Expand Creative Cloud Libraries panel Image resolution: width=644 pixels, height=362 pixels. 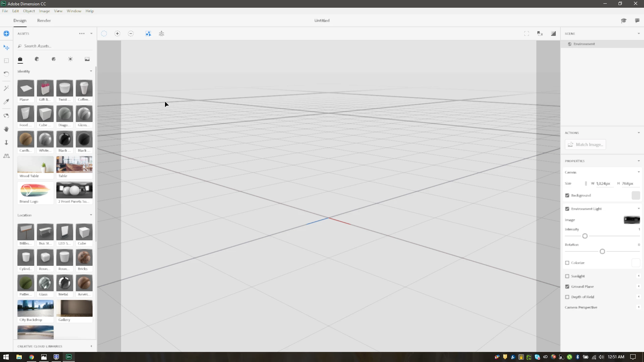(x=91, y=346)
